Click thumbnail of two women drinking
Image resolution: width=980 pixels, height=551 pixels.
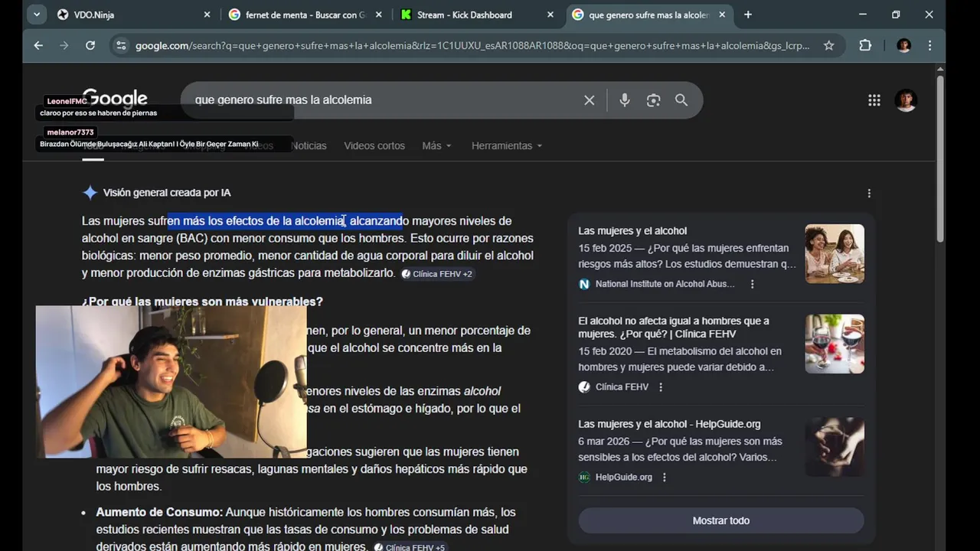[x=835, y=254]
